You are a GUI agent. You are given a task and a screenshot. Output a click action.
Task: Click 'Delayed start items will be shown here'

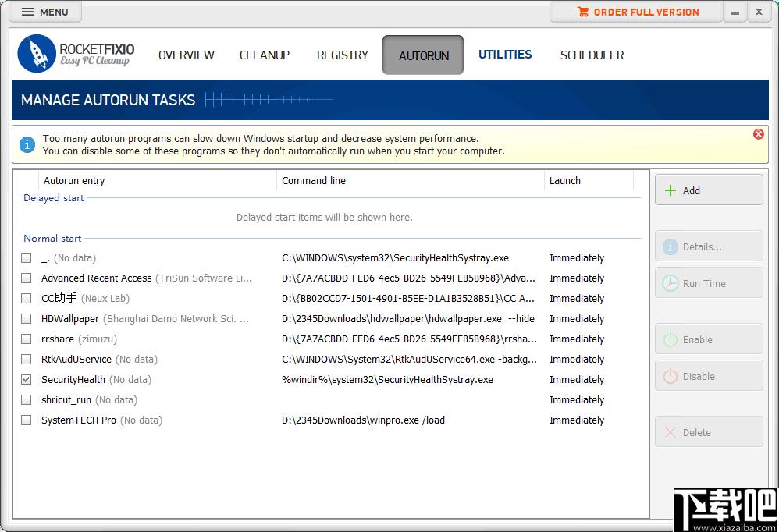[325, 218]
